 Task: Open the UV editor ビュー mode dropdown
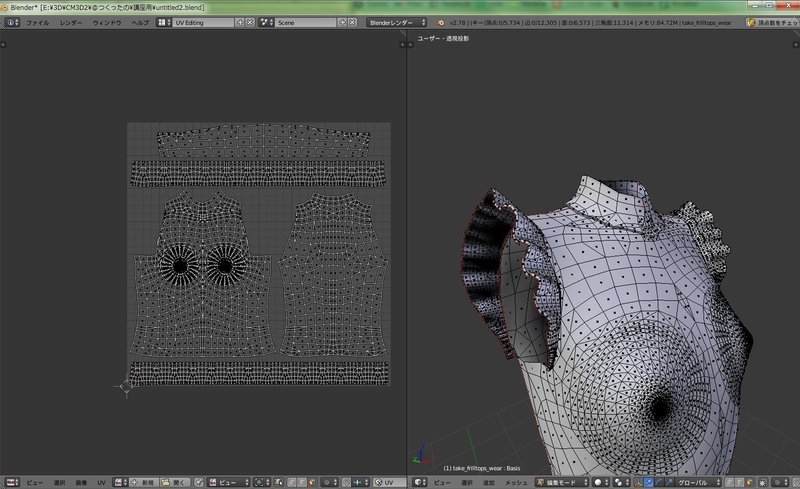[228, 482]
